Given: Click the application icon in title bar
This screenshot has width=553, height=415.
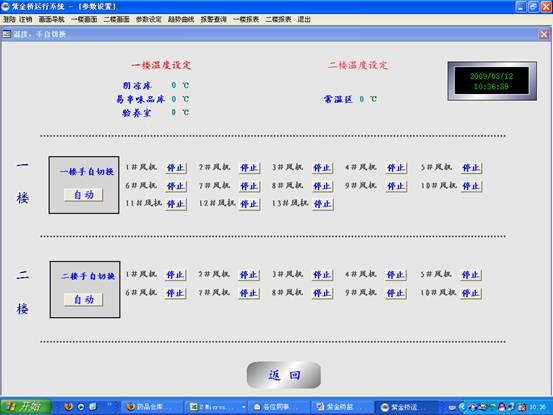Looking at the screenshot, I should 5,6.
